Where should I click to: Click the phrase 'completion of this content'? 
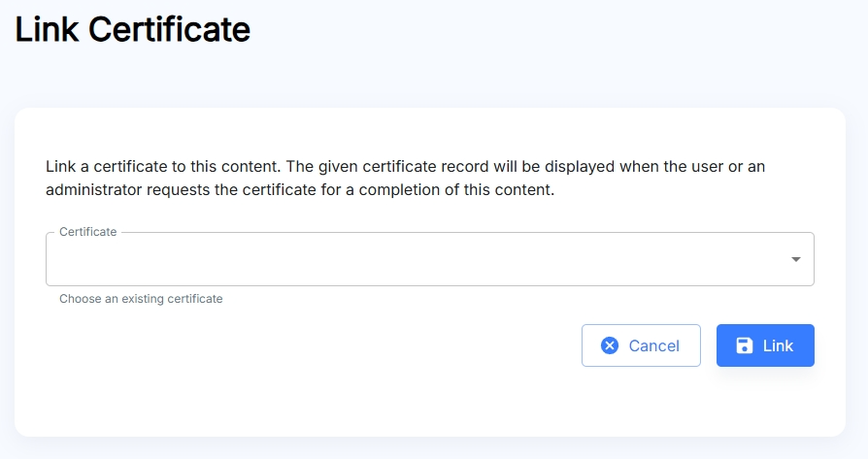pyautogui.click(x=456, y=189)
